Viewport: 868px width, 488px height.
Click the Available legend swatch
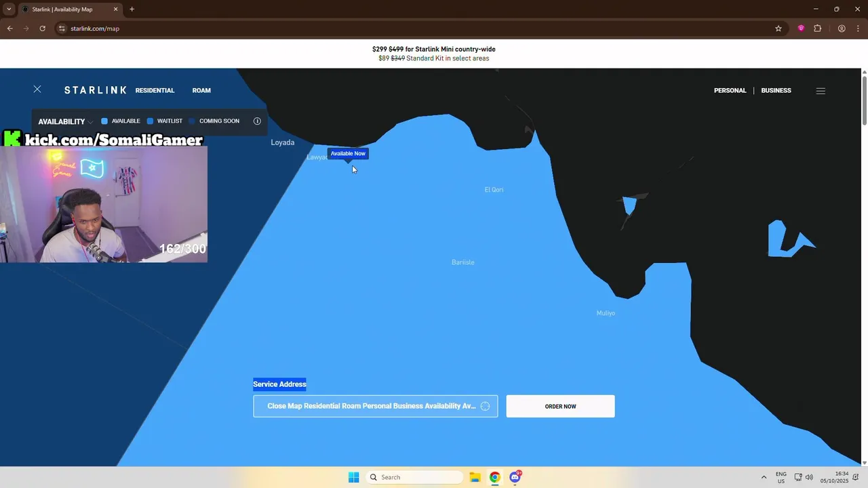coord(104,121)
